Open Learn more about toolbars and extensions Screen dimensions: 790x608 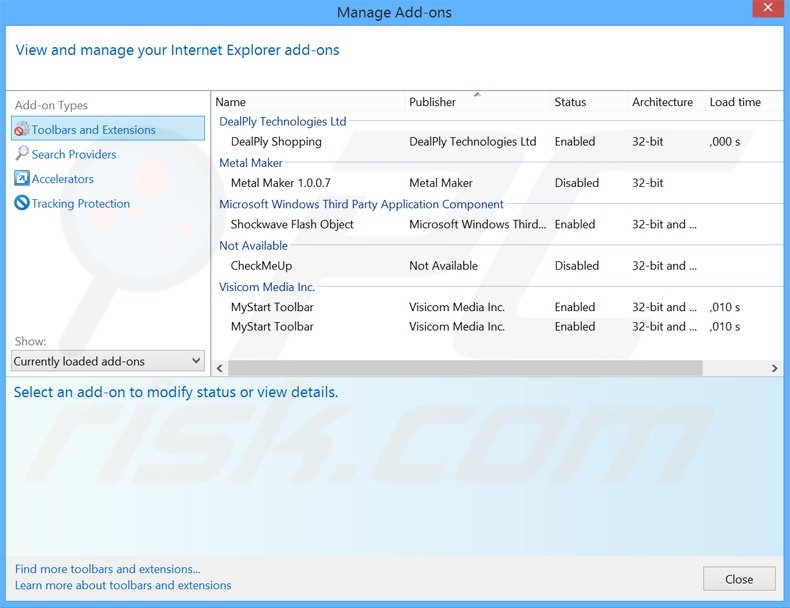click(x=123, y=585)
